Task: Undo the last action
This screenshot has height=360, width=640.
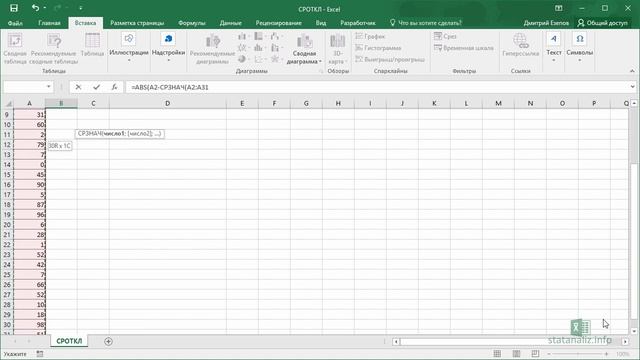Action: 36,8
